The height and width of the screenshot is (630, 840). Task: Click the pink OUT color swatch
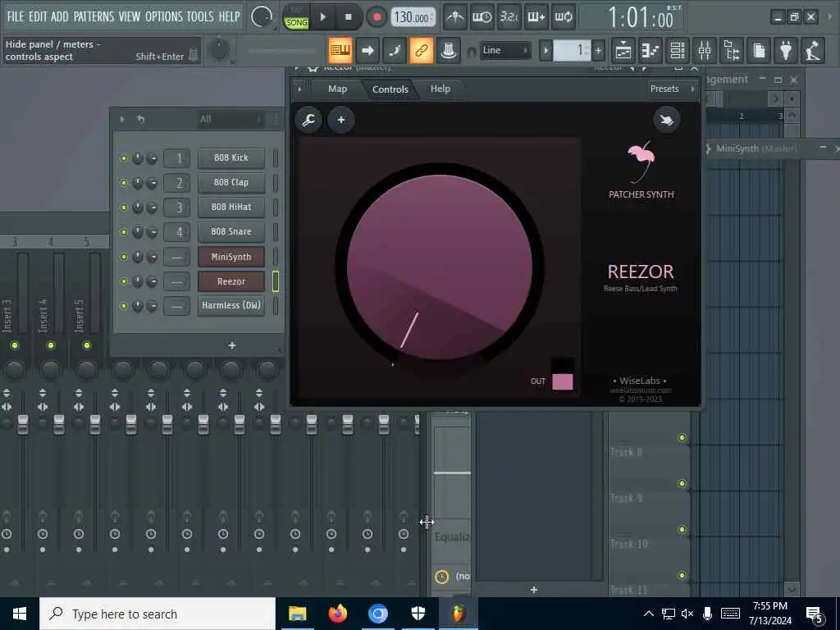(x=563, y=382)
